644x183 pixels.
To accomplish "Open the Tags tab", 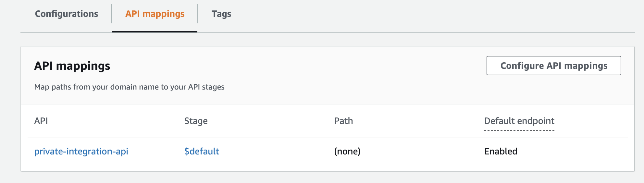I will coord(221,14).
